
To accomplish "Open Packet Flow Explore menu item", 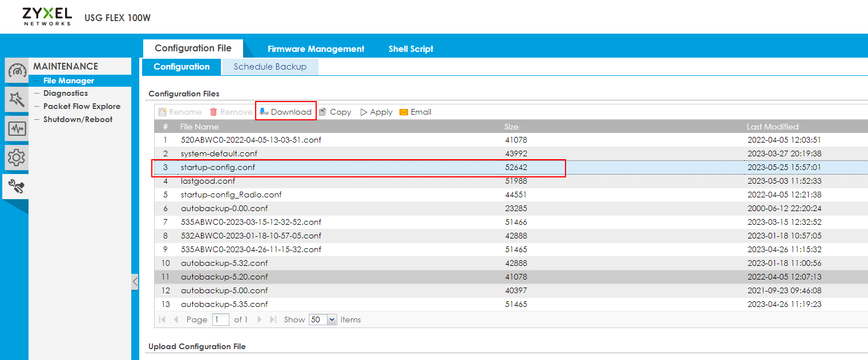I will (x=82, y=106).
